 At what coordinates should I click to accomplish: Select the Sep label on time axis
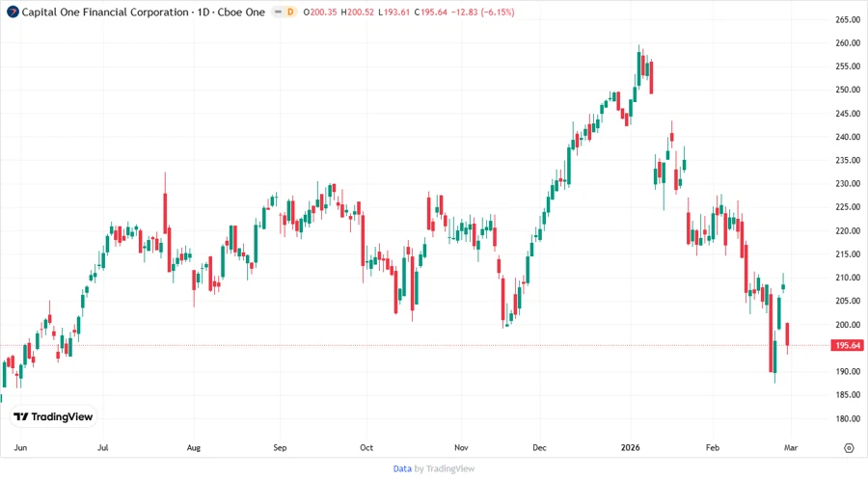(280, 447)
